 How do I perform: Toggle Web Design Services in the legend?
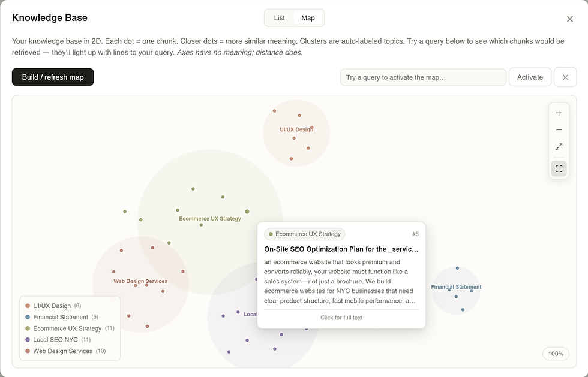coord(62,351)
